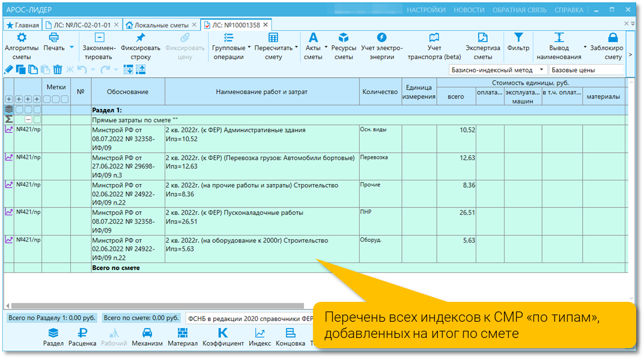Open СПРАВКА menu
The image size is (644, 359).
[x=568, y=10]
